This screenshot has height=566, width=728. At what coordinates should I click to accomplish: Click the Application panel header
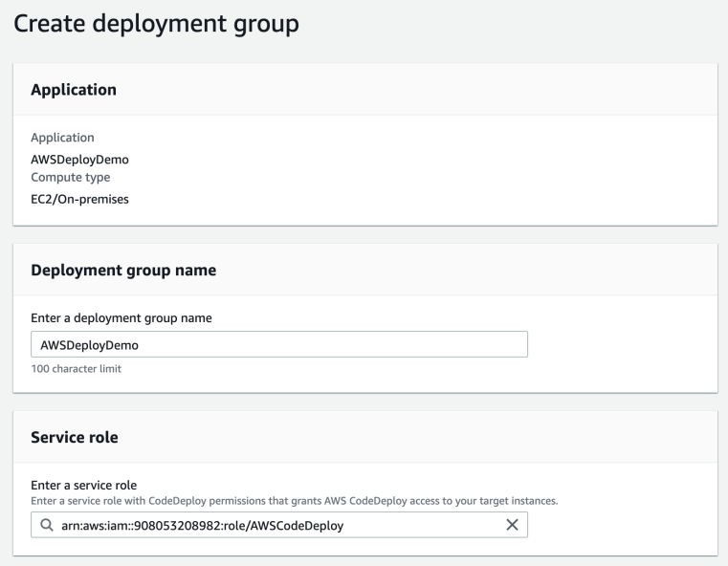pos(74,89)
